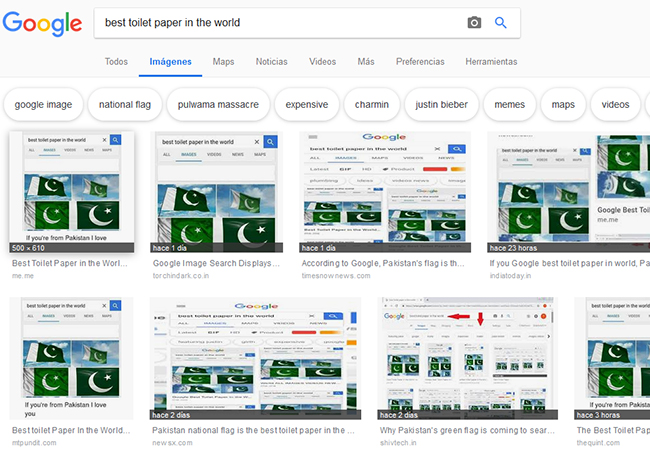Screen dimensions: 650x450
Task: Click the 'hace 3 horas' label
Action: coord(598,415)
